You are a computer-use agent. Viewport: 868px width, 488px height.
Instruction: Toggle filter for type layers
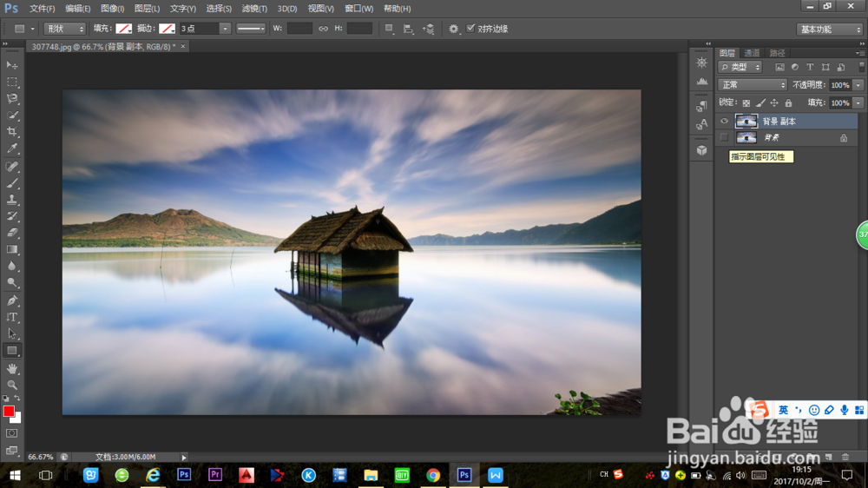[810, 67]
